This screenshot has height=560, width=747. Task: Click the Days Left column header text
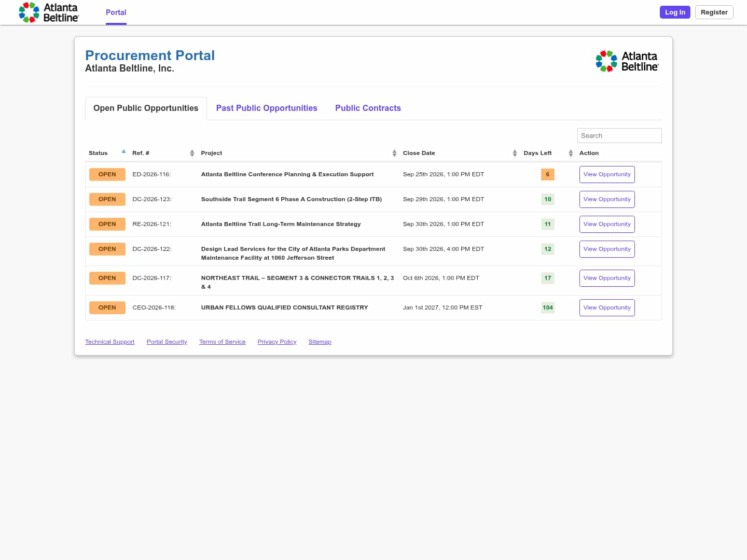click(537, 153)
